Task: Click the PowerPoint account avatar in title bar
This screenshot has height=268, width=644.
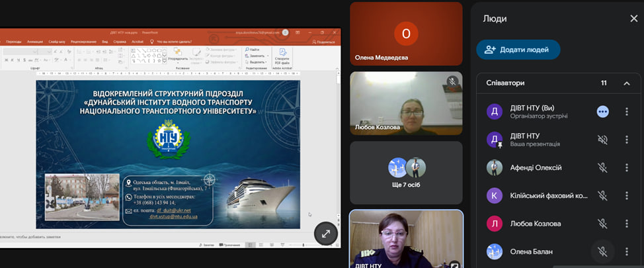Action: tap(286, 32)
